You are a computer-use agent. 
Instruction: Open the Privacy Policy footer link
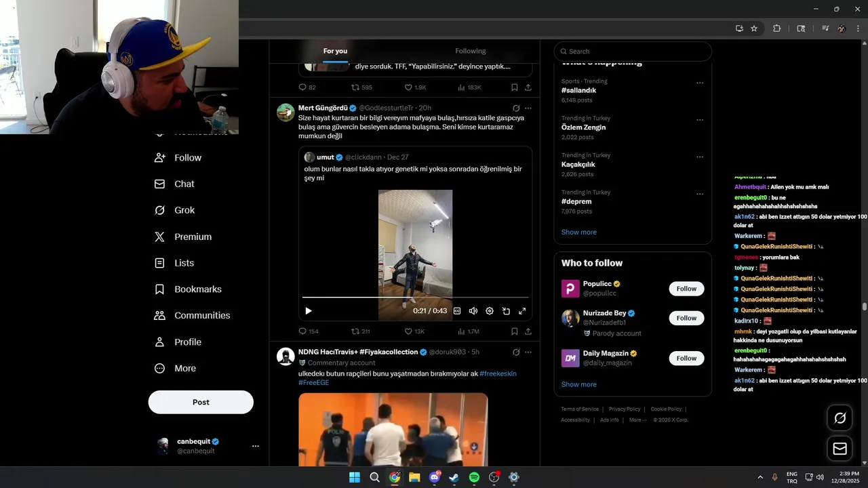[625, 409]
